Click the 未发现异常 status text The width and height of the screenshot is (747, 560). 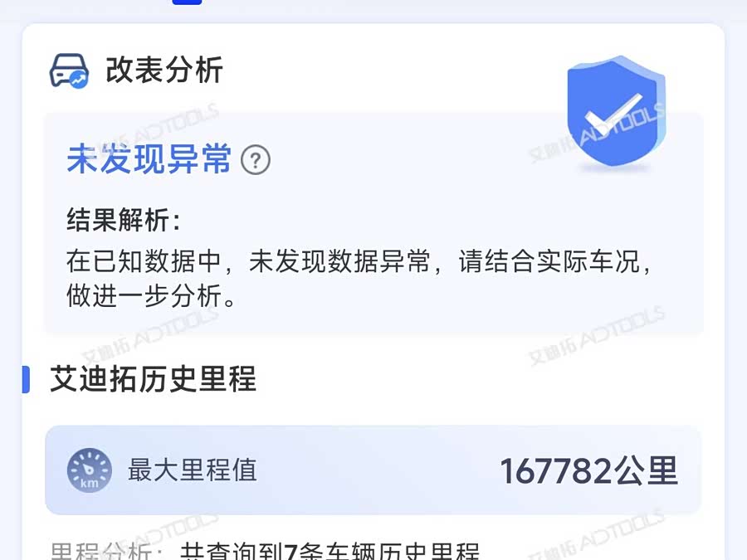point(149,159)
